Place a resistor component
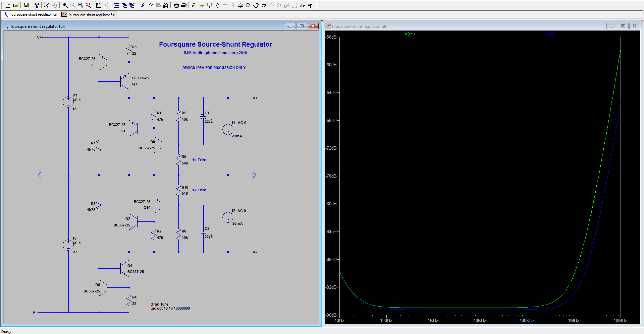 point(217,5)
